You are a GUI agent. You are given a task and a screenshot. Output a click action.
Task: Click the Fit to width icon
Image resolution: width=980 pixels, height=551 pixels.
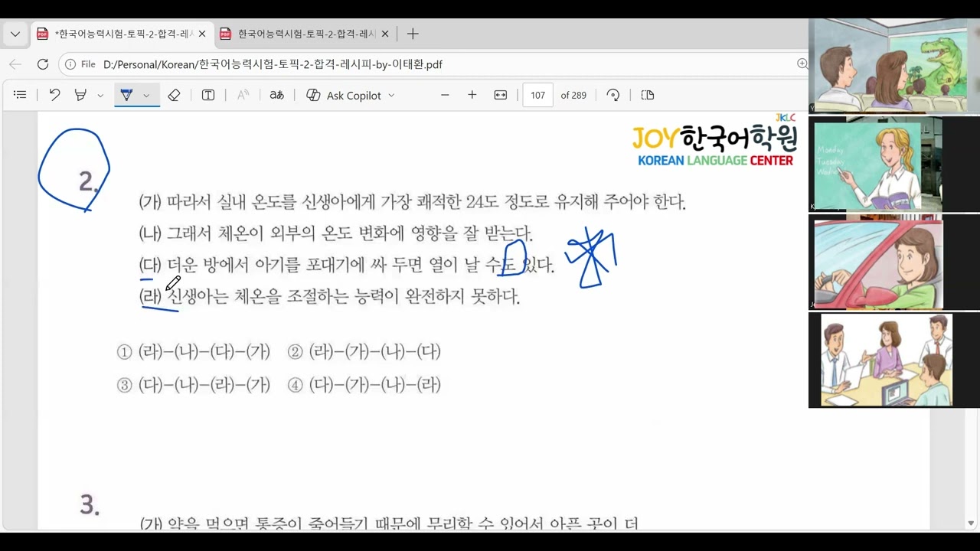[501, 95]
